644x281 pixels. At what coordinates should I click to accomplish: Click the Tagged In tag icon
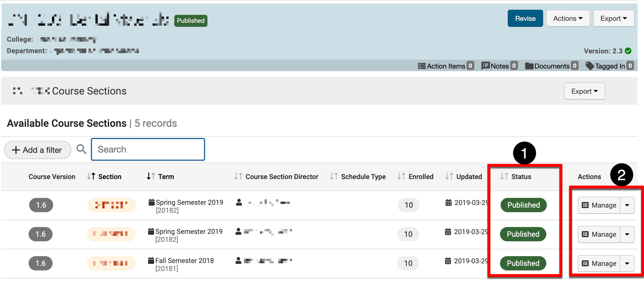590,66
